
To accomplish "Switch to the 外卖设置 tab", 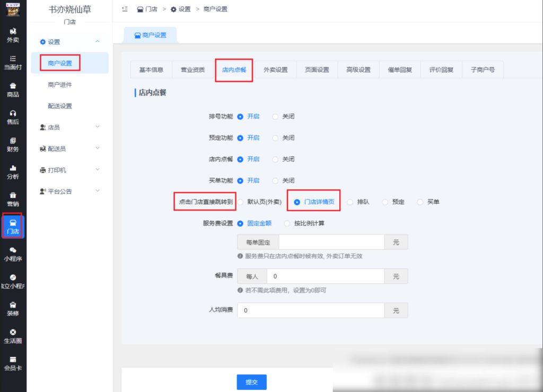I will click(275, 69).
